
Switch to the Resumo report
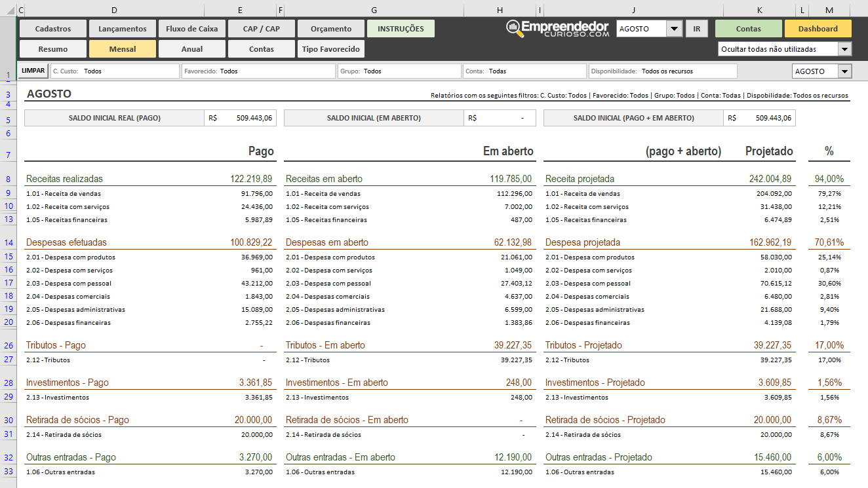pos(52,48)
